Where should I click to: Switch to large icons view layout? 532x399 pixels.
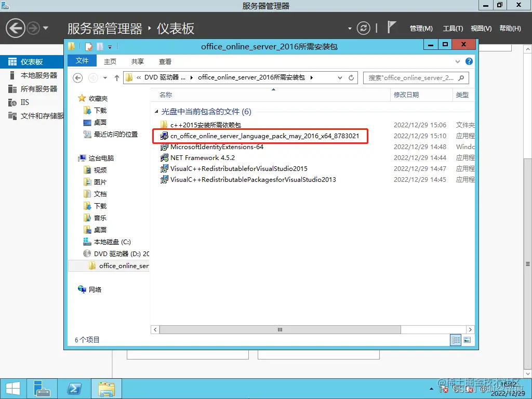467,340
